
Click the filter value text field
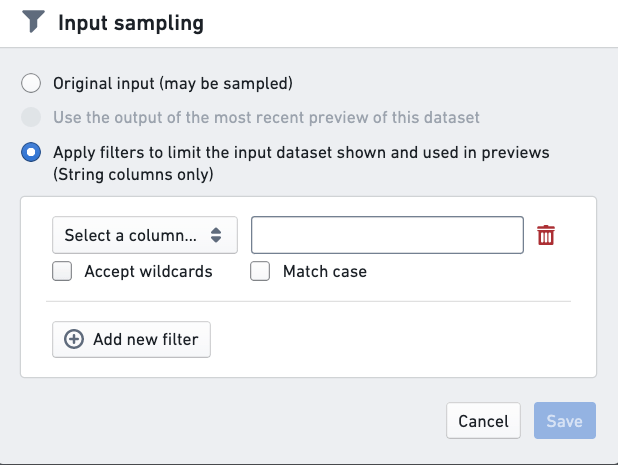(387, 235)
